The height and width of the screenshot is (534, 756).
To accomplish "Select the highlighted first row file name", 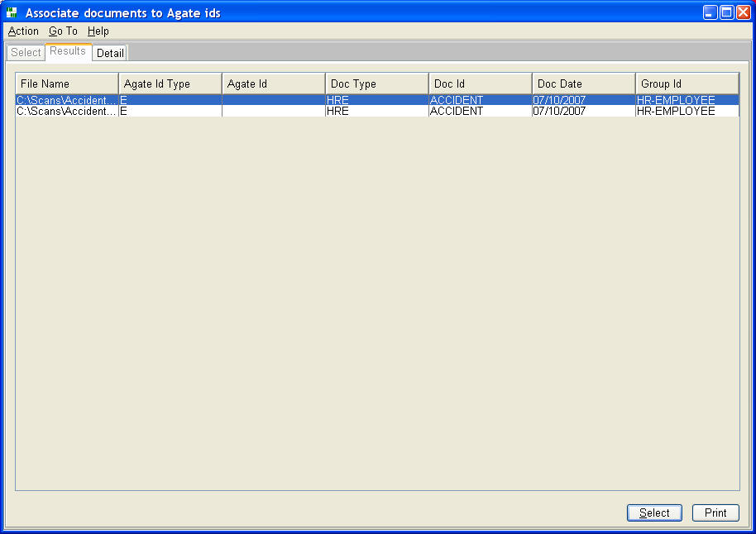I will tap(67, 100).
